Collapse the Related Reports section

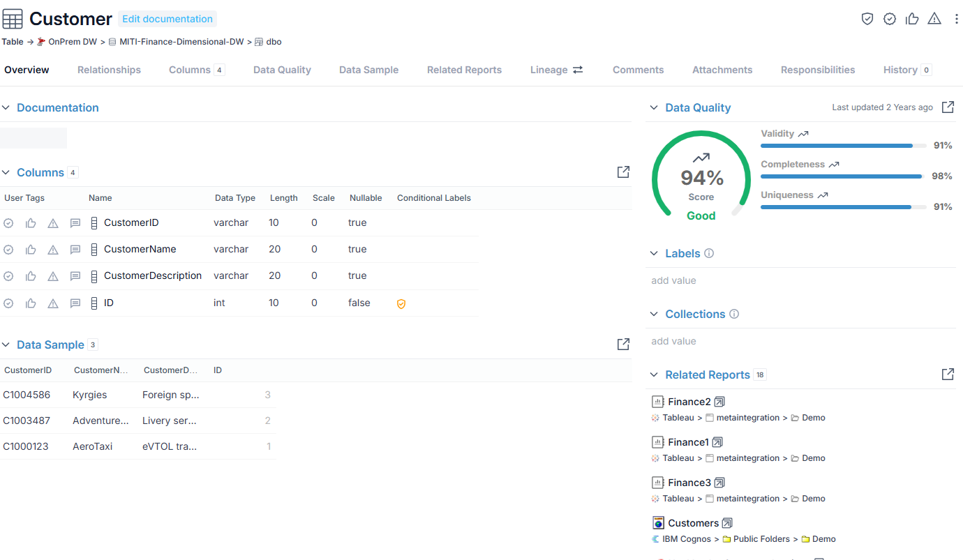(x=654, y=374)
